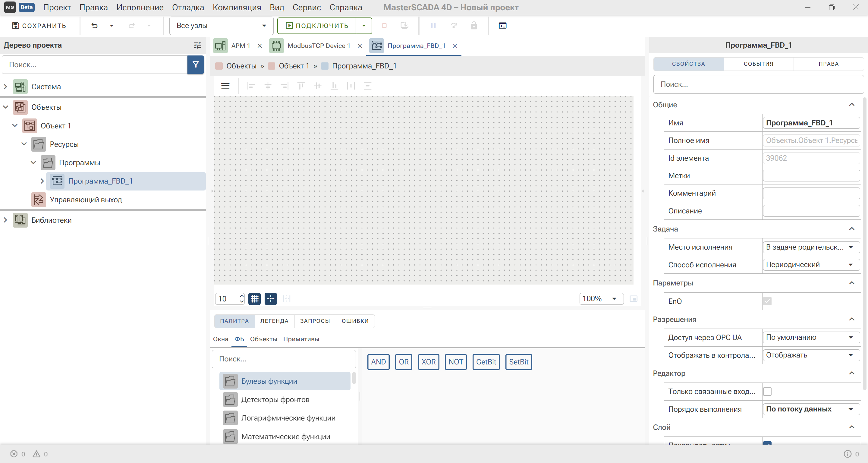The height and width of the screenshot is (463, 868).
Task: Toggle snap to grid crosshair icon
Action: click(271, 298)
